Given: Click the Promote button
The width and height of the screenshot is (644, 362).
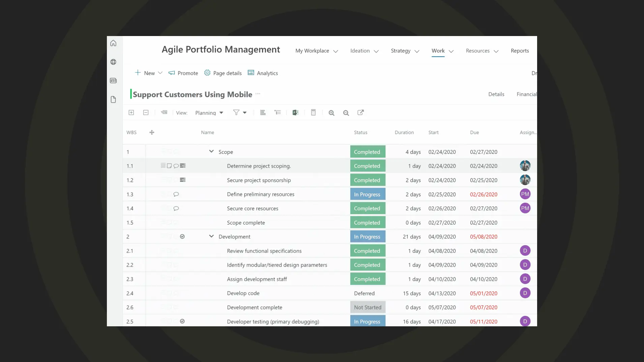Looking at the screenshot, I should (x=183, y=73).
